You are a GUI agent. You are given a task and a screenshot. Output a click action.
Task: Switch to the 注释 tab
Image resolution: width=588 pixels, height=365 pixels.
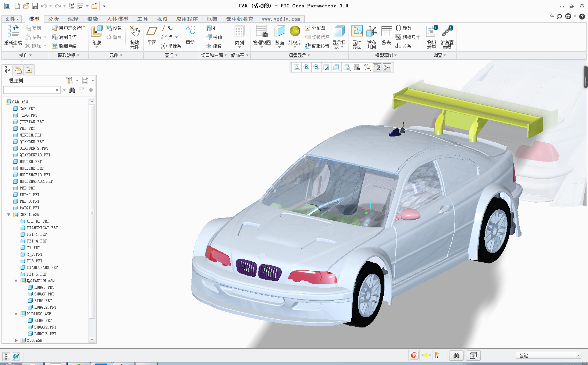point(73,19)
